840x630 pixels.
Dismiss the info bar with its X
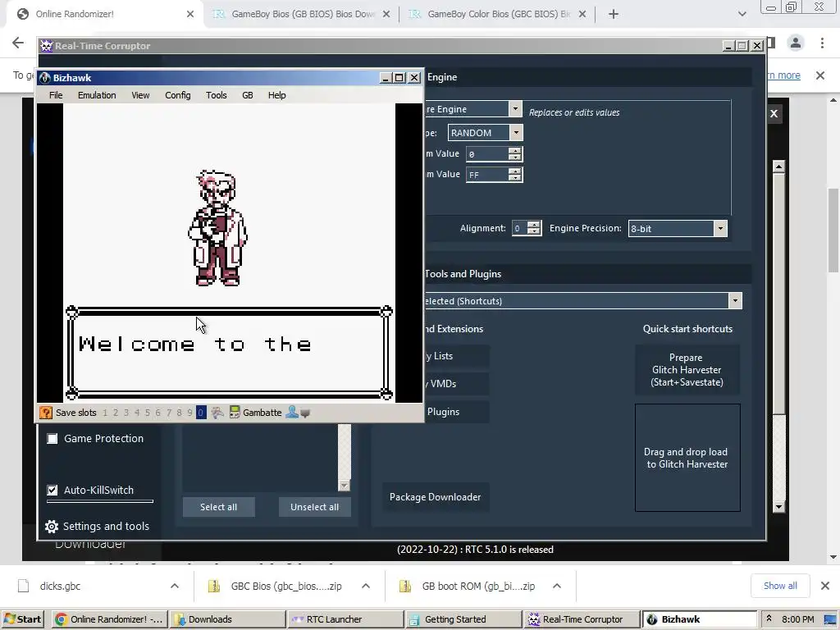click(x=820, y=75)
